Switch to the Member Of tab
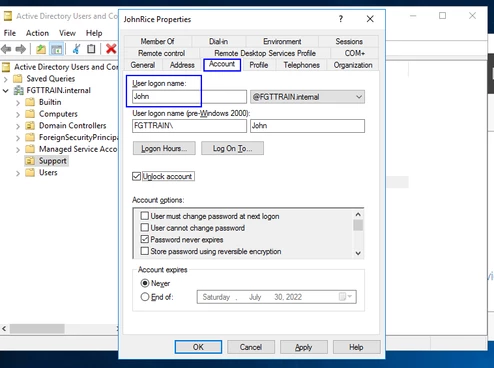 pyautogui.click(x=157, y=41)
